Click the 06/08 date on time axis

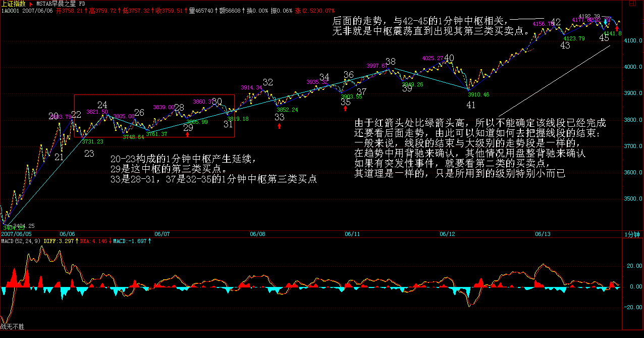(x=257, y=234)
